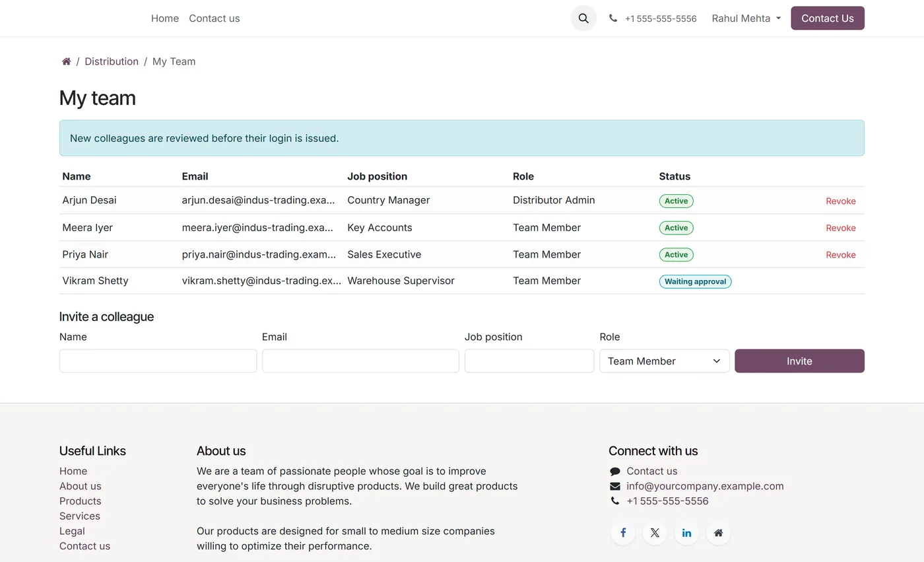Viewport: 924px width, 562px height.
Task: Click the Warehouse Supervisor cell
Action: [x=401, y=281]
